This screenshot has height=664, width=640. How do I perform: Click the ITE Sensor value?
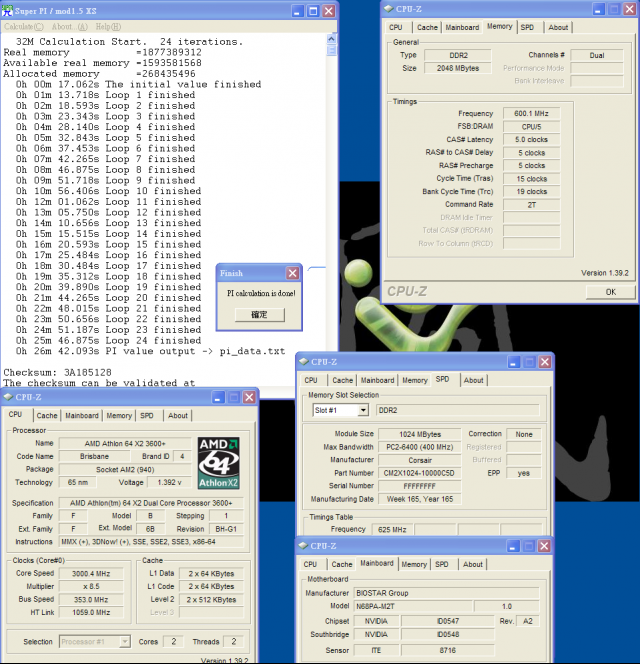(x=376, y=650)
